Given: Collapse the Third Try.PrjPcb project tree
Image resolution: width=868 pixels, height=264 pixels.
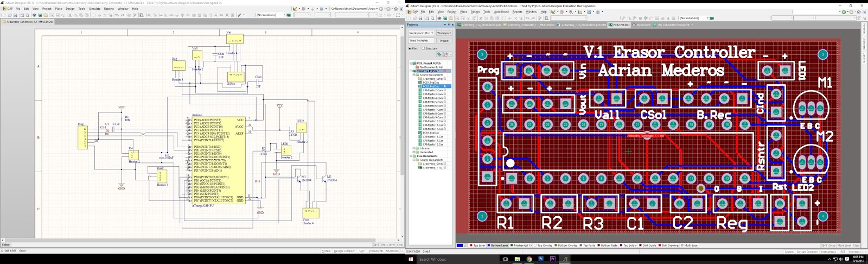Looking at the screenshot, I should 411,71.
